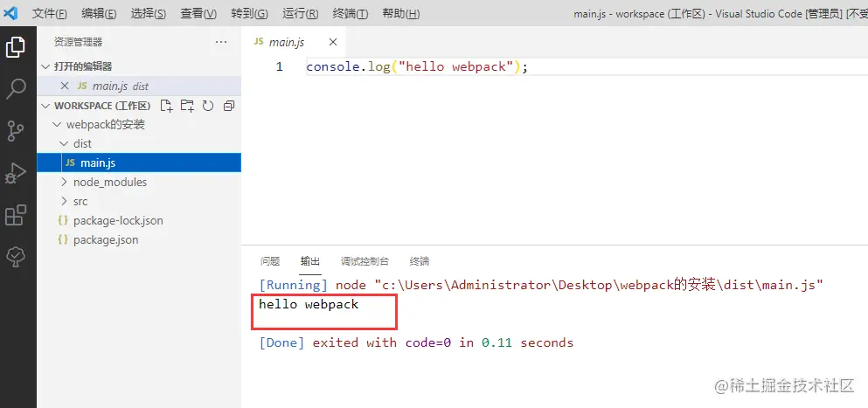Expand the src folder
The height and width of the screenshot is (408, 868).
tap(63, 201)
